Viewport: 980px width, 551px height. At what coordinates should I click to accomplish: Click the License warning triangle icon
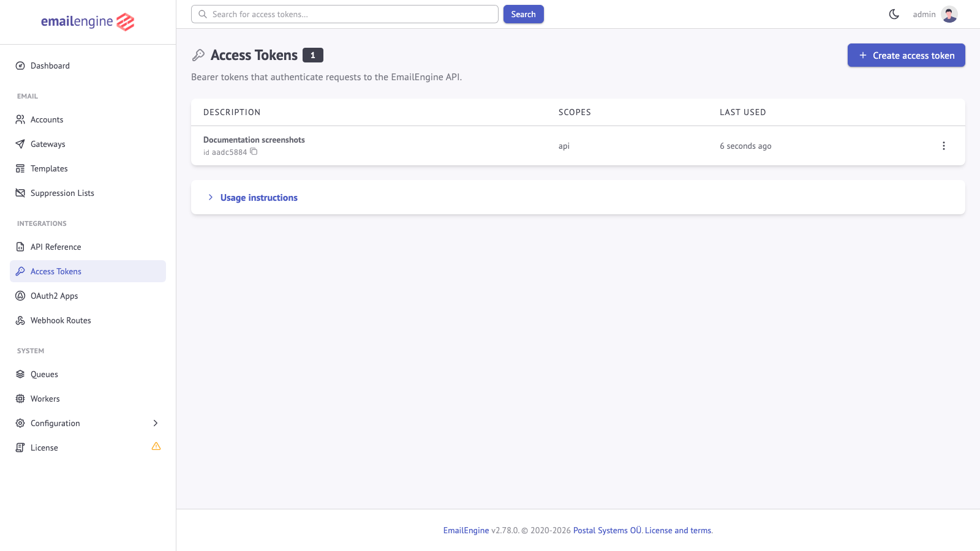point(156,446)
